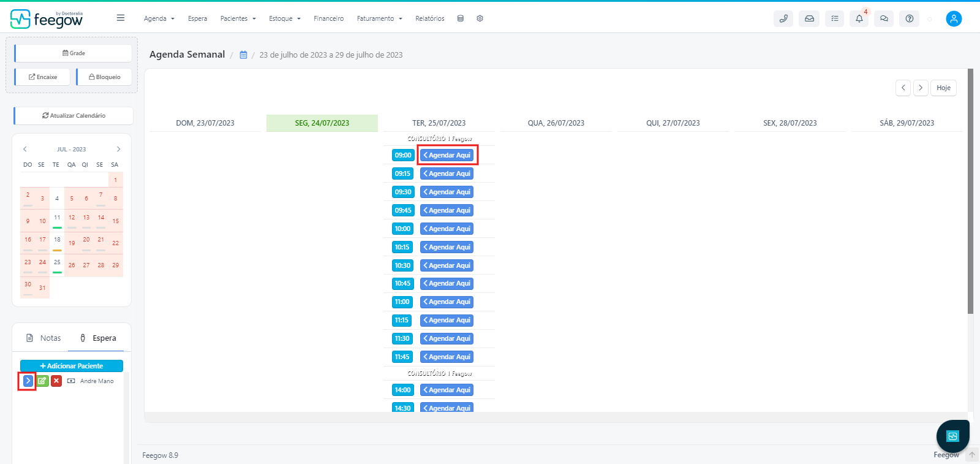This screenshot has height=464, width=980.
Task: Open the settings gear in navbar
Action: tap(480, 18)
